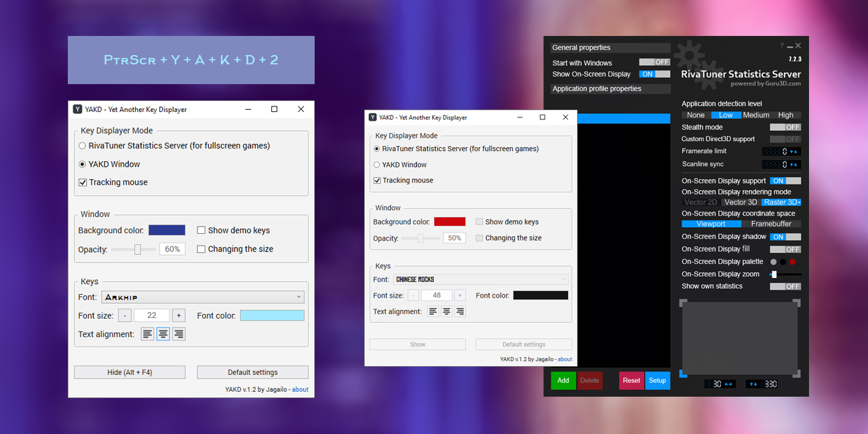Pick red Background color swatch
The width and height of the screenshot is (868, 434).
(x=450, y=222)
